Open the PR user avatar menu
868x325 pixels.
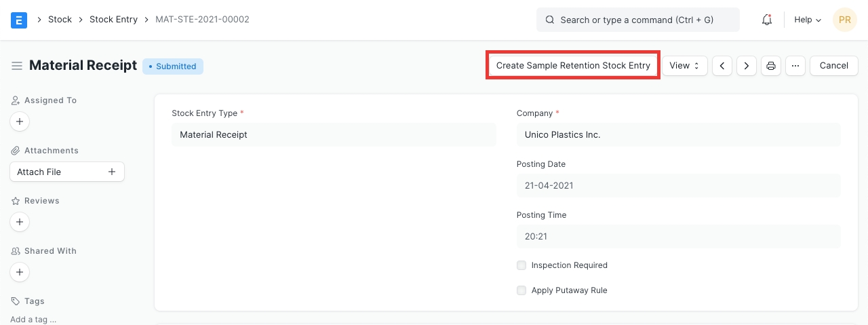pyautogui.click(x=845, y=20)
